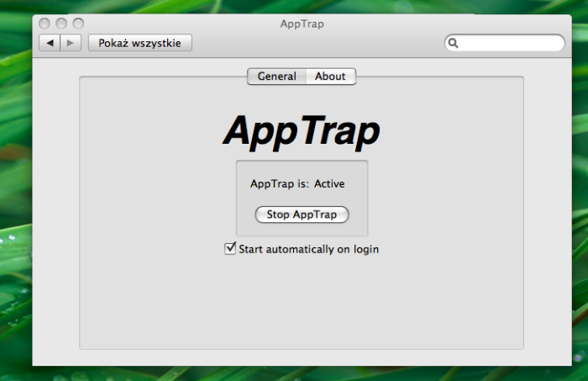Switch to the General tab
The image size is (588, 381).
point(276,77)
